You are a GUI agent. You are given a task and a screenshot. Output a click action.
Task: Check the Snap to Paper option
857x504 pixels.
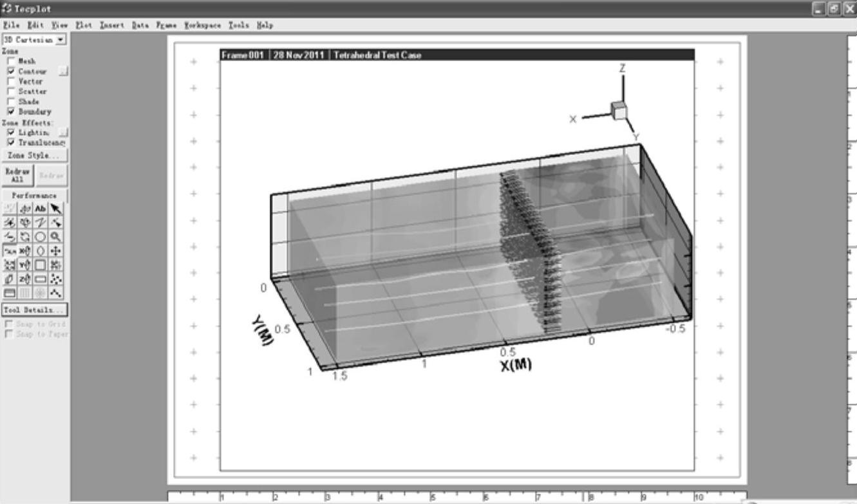pyautogui.click(x=8, y=333)
